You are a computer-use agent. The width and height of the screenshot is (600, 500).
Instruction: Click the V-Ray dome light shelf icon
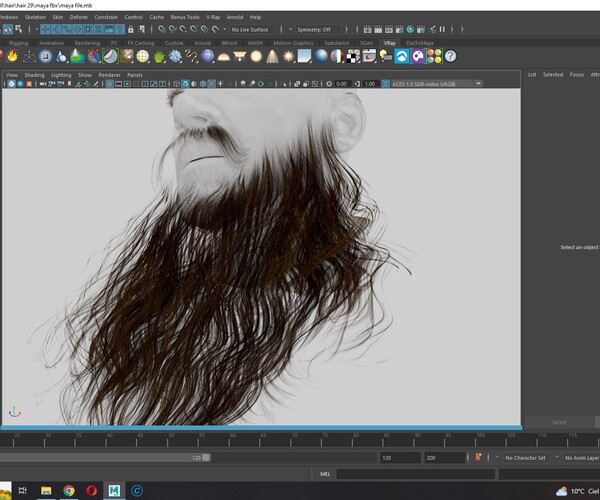point(223,57)
